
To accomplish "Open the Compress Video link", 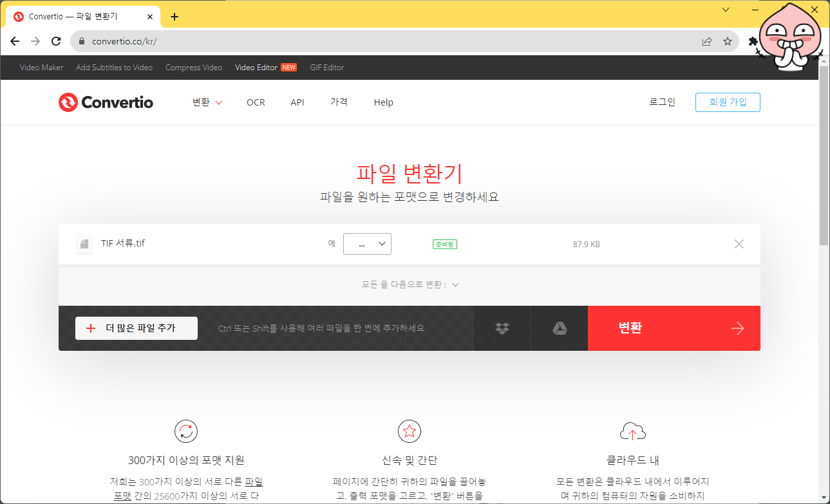I will (193, 67).
